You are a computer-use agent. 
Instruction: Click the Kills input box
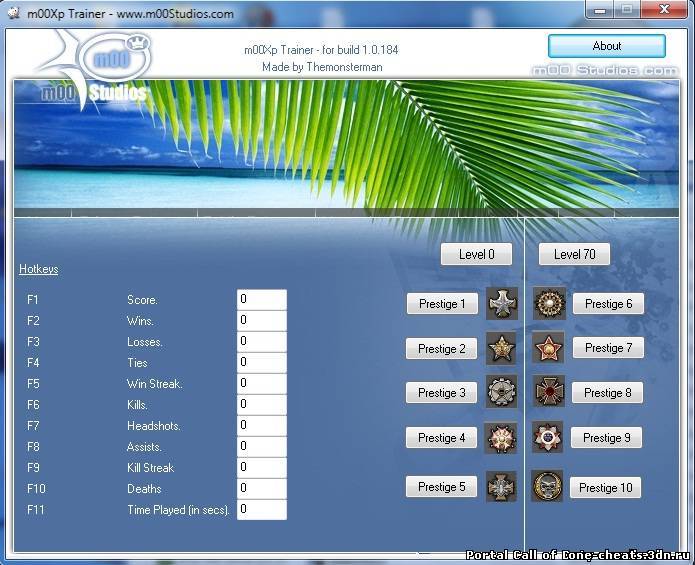[262, 405]
